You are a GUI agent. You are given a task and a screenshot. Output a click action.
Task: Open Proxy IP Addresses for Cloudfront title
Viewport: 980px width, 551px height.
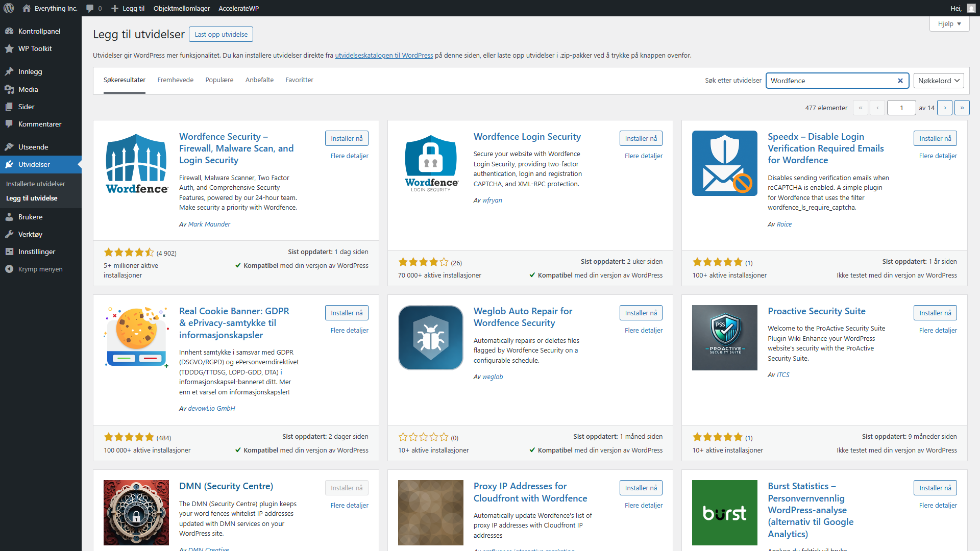coord(530,492)
